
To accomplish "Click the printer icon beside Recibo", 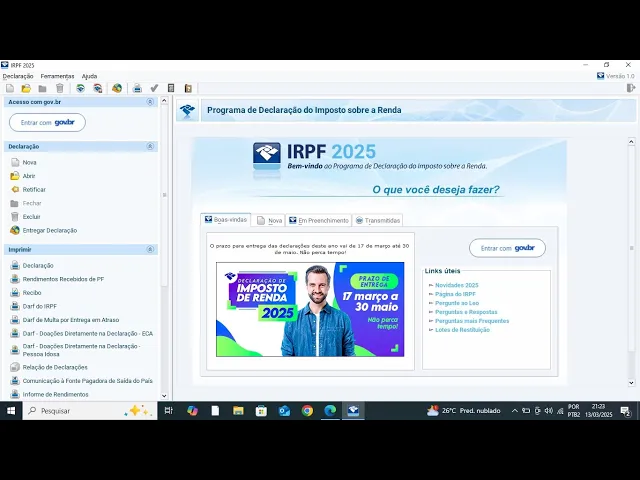I will click(x=15, y=293).
